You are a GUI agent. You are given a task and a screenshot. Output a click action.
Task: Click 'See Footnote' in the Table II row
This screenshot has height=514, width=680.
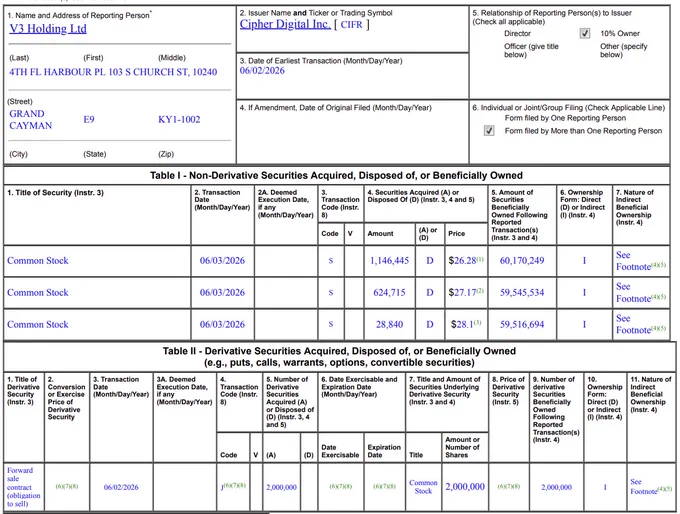point(644,487)
